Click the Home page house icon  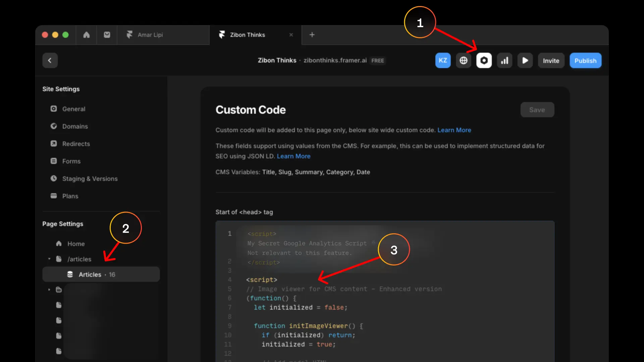click(59, 243)
